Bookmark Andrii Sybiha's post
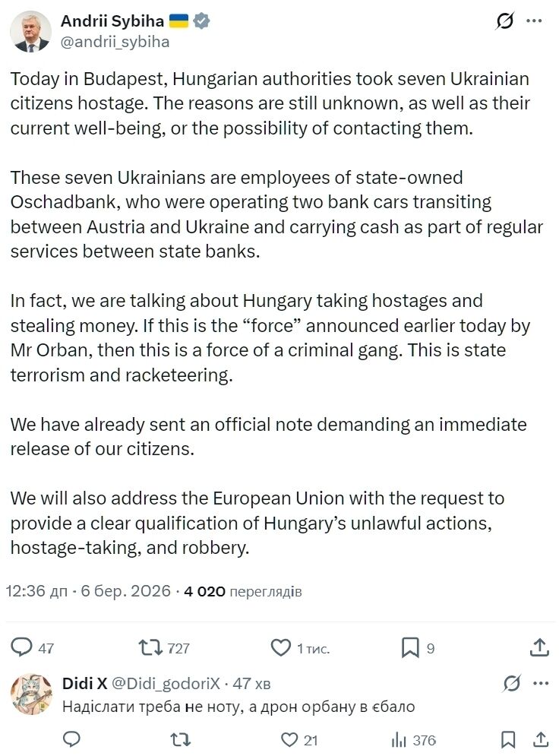The width and height of the screenshot is (559, 756). (411, 647)
